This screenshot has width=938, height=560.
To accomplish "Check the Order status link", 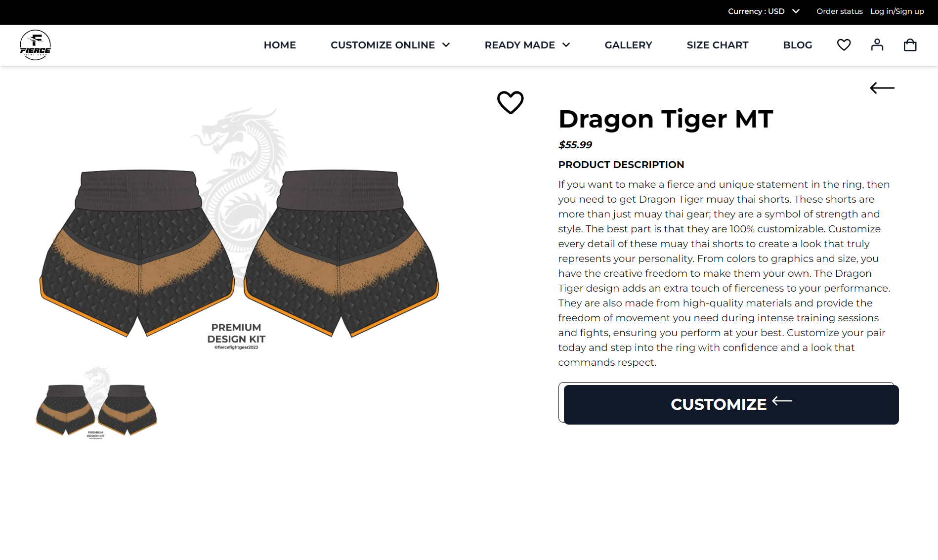I will 839,11.
